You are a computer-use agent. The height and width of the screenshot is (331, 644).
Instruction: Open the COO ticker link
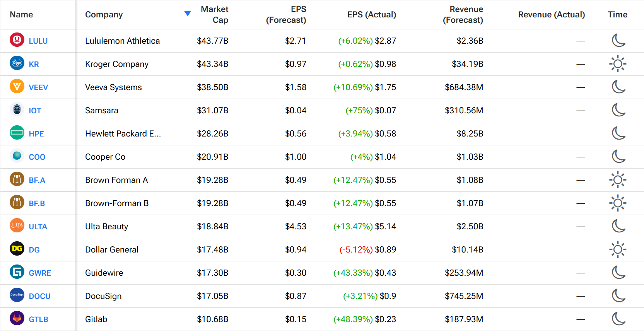37,157
